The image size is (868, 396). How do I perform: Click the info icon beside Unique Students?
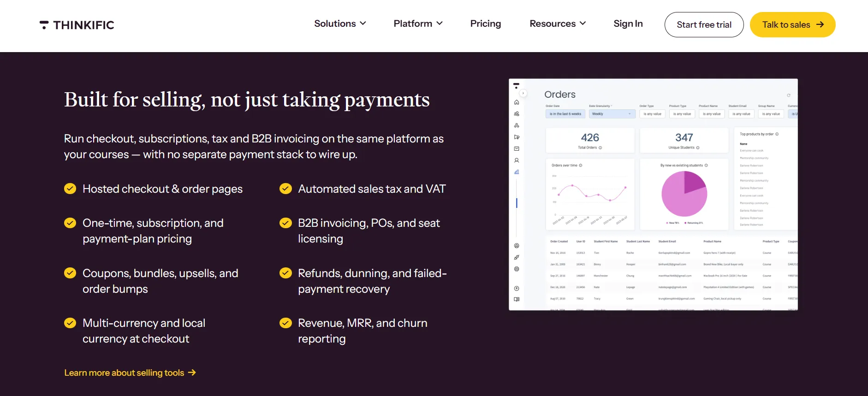pos(698,148)
